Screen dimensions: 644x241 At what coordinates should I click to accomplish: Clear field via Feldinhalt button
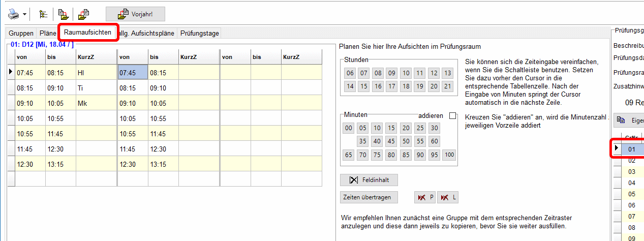pyautogui.click(x=369, y=180)
